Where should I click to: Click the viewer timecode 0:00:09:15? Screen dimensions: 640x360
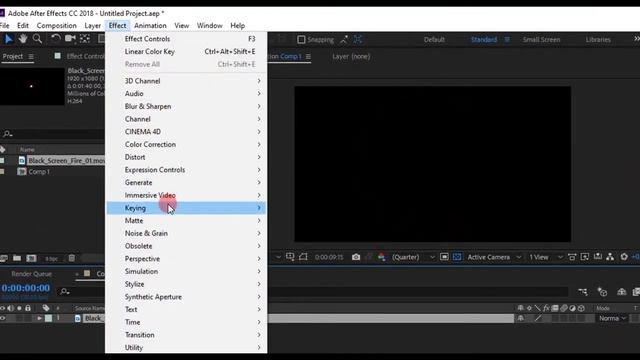point(329,257)
